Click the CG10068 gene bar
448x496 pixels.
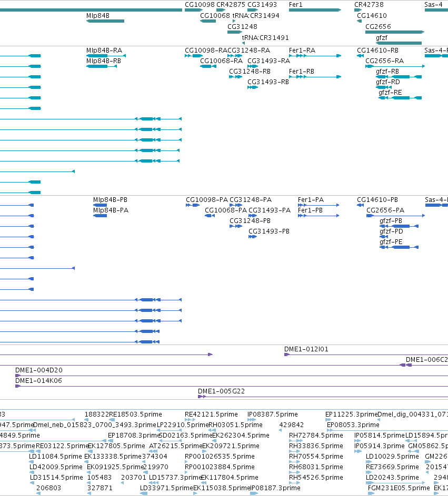[208, 21]
